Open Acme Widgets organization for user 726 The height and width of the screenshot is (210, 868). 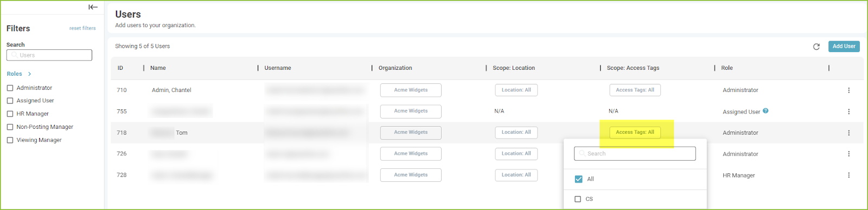click(411, 154)
